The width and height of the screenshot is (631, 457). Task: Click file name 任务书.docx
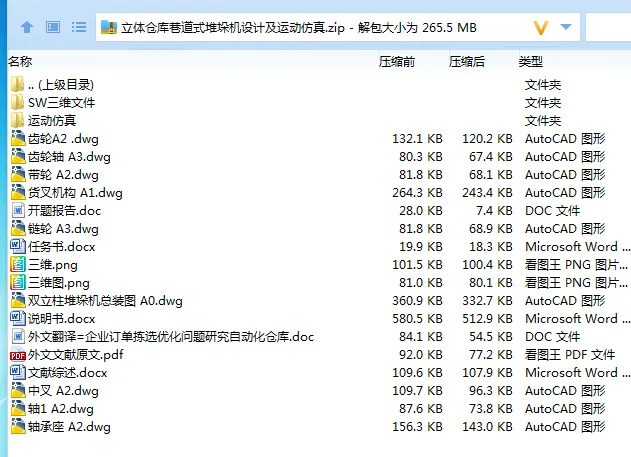(62, 247)
